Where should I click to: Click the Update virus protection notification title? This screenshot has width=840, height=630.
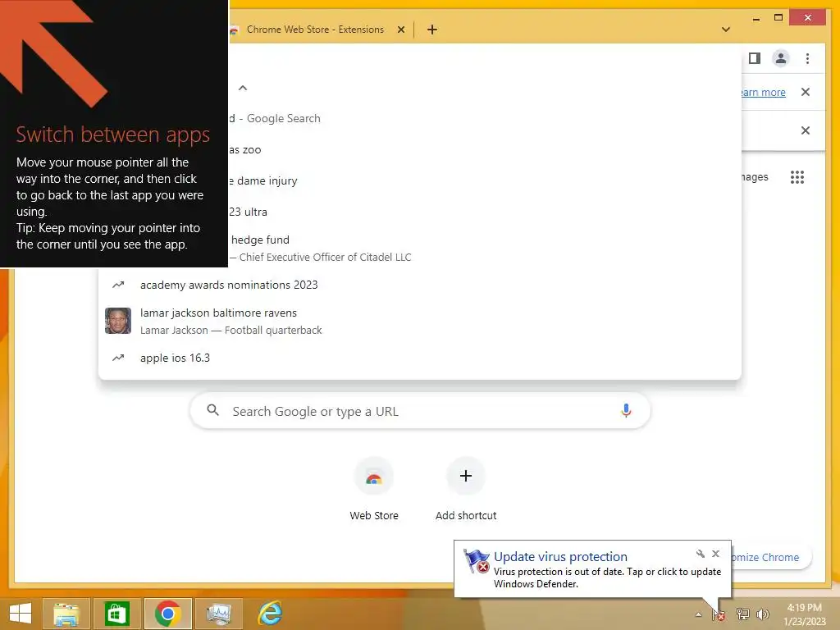click(x=560, y=557)
